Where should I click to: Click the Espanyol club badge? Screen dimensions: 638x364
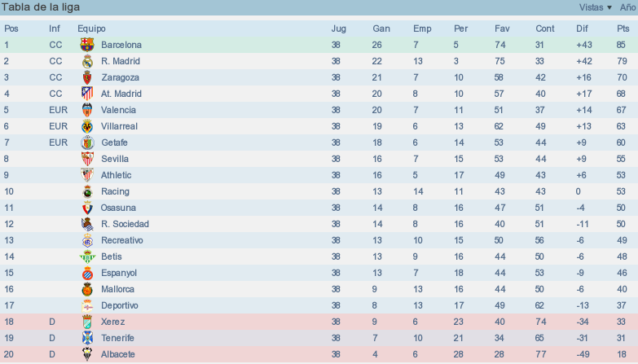[87, 273]
